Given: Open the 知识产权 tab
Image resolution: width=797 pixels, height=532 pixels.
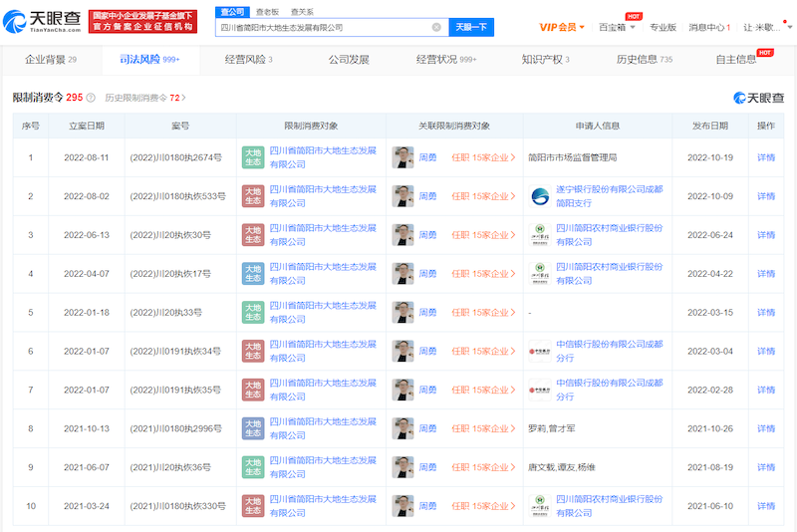Looking at the screenshot, I should [545, 60].
